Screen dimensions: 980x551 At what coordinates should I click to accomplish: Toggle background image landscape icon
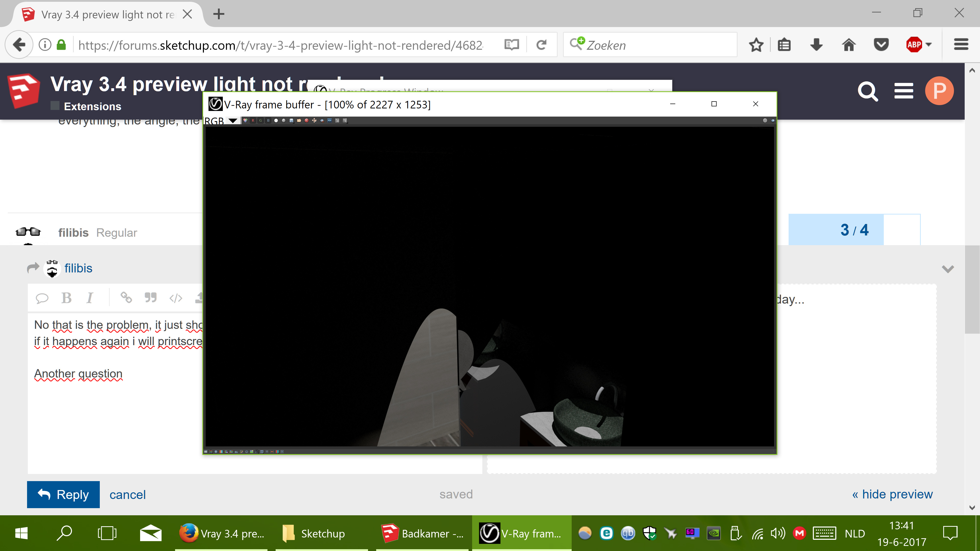pos(252,452)
